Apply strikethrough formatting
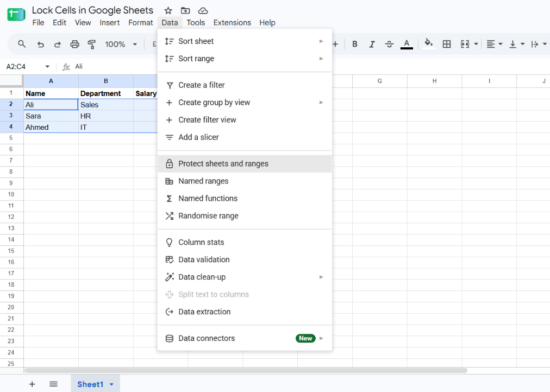The height and width of the screenshot is (392, 550). click(389, 44)
